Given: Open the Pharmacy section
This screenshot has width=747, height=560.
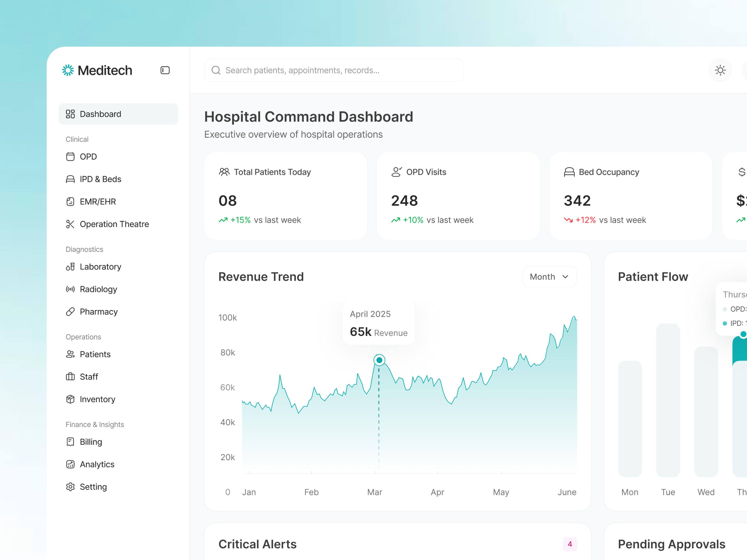Looking at the screenshot, I should [99, 311].
